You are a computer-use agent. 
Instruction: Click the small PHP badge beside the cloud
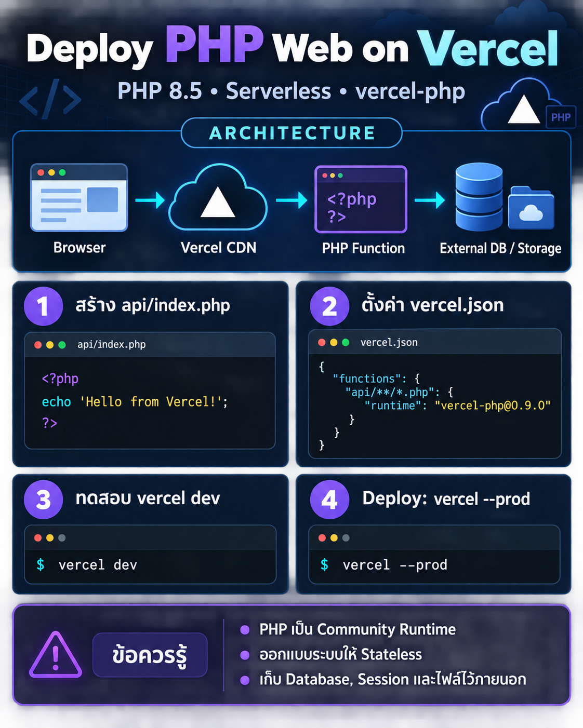561,117
